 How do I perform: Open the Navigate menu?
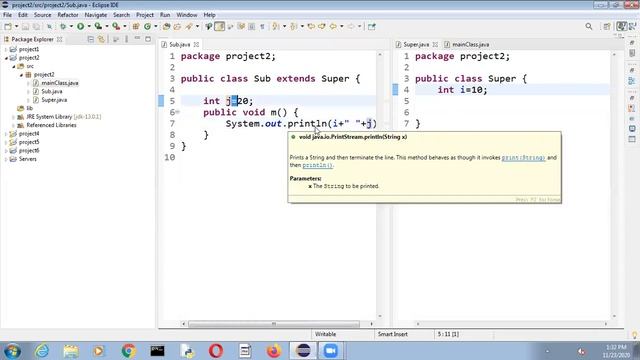coord(96,15)
